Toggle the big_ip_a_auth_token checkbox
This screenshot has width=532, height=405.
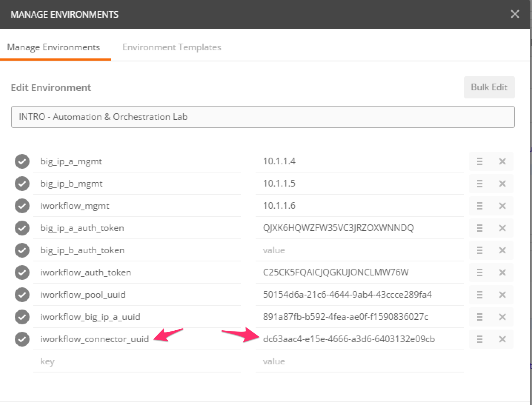[x=22, y=228]
